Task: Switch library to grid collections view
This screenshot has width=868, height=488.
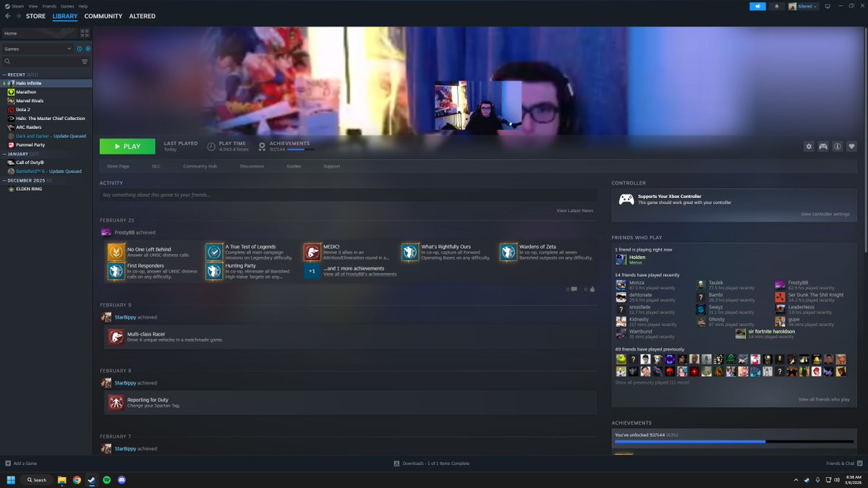Action: (x=85, y=33)
